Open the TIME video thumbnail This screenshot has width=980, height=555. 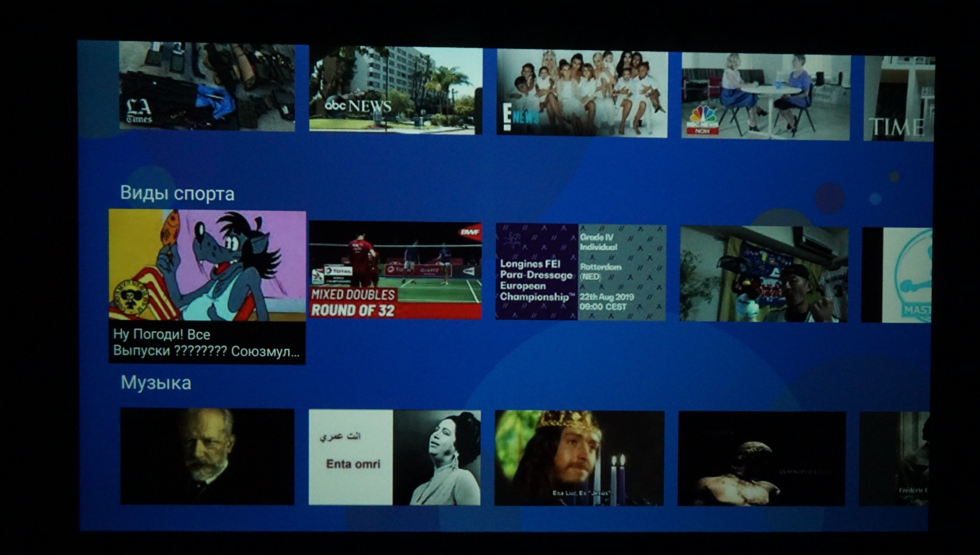pyautogui.click(x=899, y=99)
